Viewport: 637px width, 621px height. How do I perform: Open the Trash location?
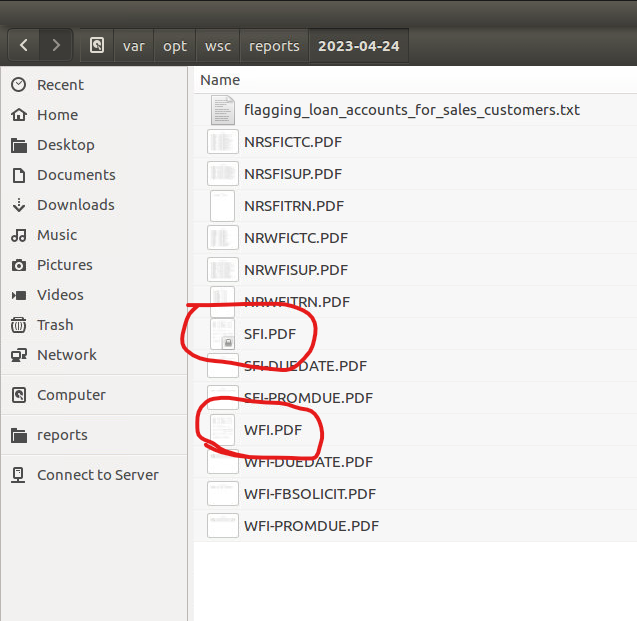pyautogui.click(x=55, y=325)
